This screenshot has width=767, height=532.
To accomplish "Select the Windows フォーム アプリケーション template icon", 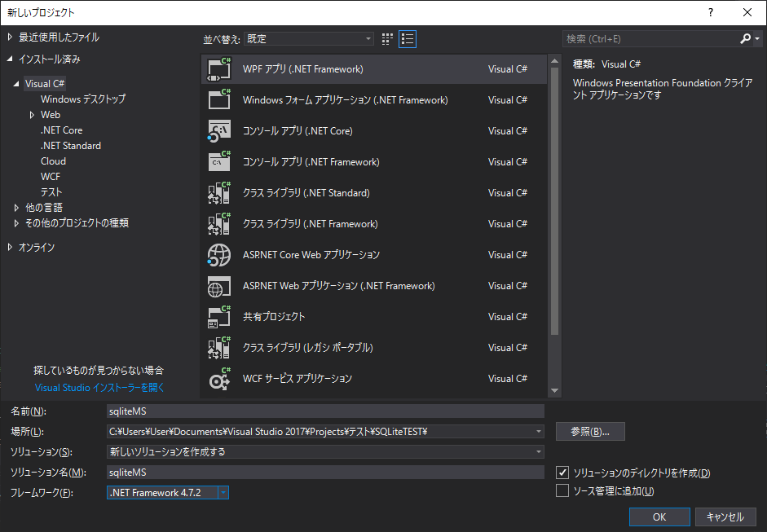I will pyautogui.click(x=218, y=99).
